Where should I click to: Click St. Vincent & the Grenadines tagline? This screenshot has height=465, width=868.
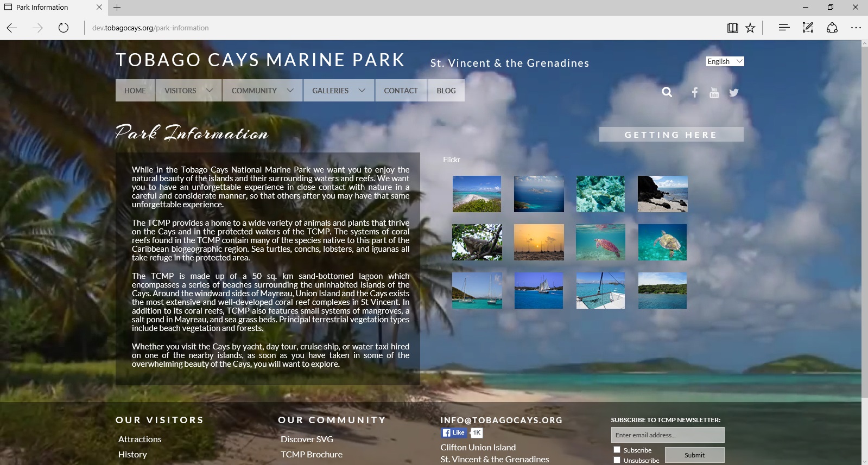tap(510, 63)
